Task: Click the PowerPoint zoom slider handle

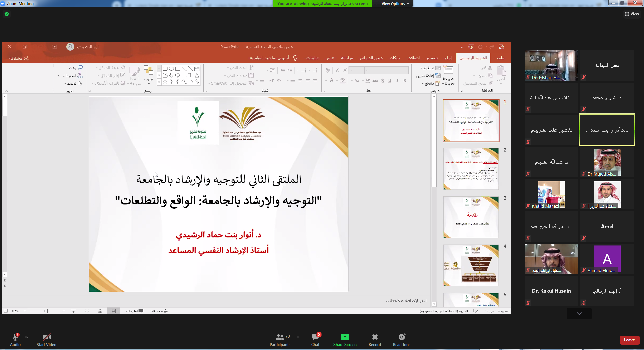Action: click(x=47, y=311)
